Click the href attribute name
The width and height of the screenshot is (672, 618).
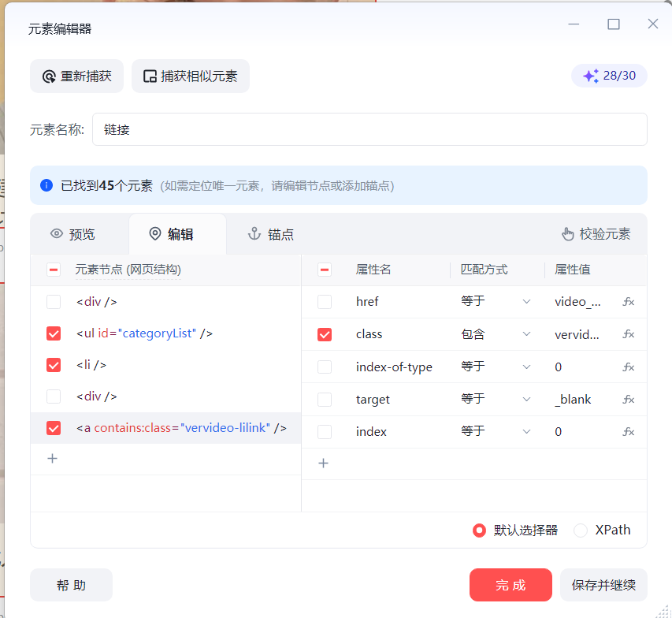click(367, 302)
